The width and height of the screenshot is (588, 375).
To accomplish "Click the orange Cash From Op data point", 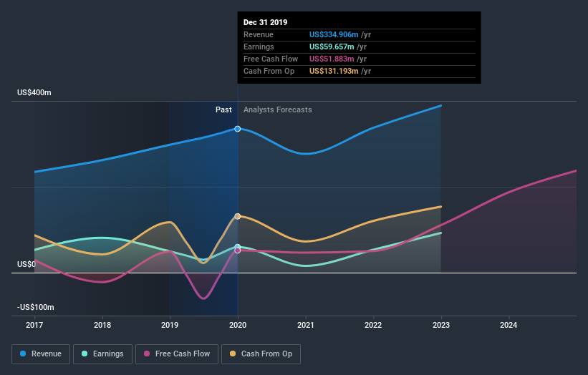I will pos(237,216).
